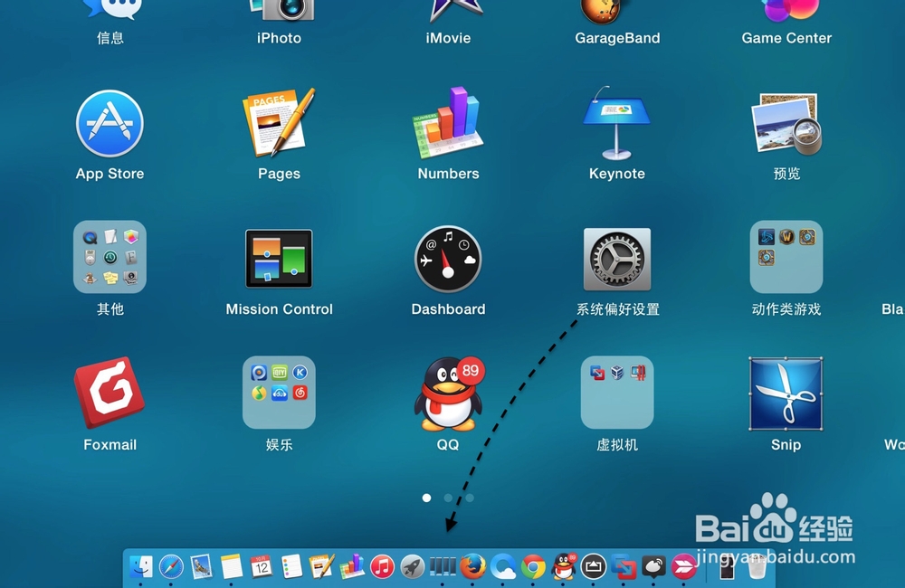Click the Launchpad rocket in Dock
The image size is (905, 588).
[x=413, y=566]
